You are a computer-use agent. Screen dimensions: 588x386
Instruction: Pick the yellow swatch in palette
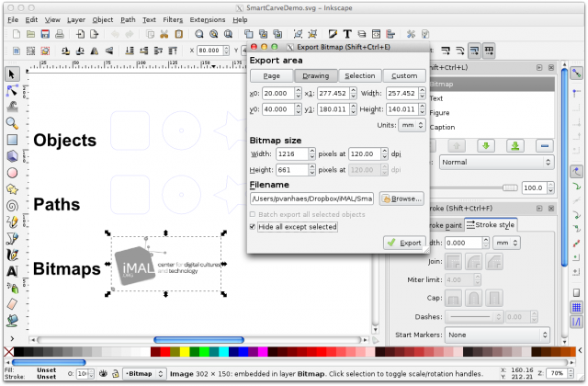(x=185, y=352)
